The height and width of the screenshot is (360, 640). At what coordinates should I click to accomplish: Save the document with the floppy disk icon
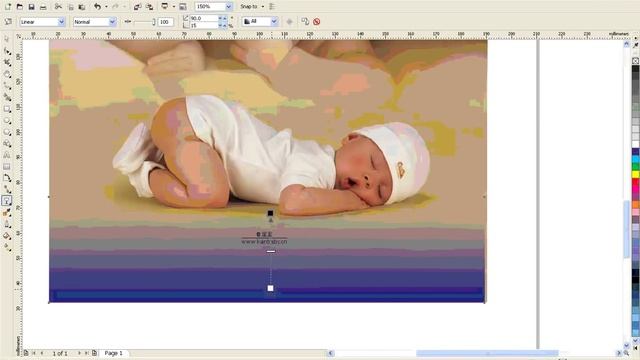pyautogui.click(x=31, y=7)
